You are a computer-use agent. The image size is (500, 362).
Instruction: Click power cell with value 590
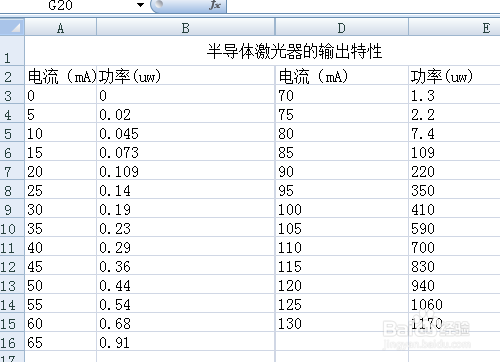pos(454,227)
